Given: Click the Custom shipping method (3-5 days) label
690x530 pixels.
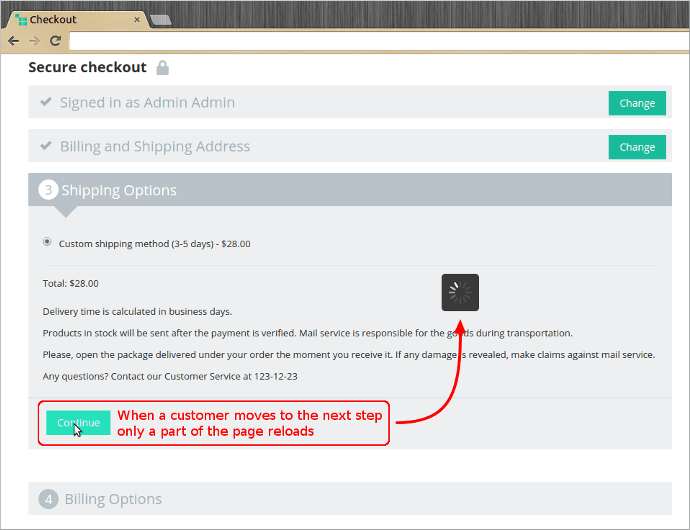Looking at the screenshot, I should pyautogui.click(x=155, y=243).
